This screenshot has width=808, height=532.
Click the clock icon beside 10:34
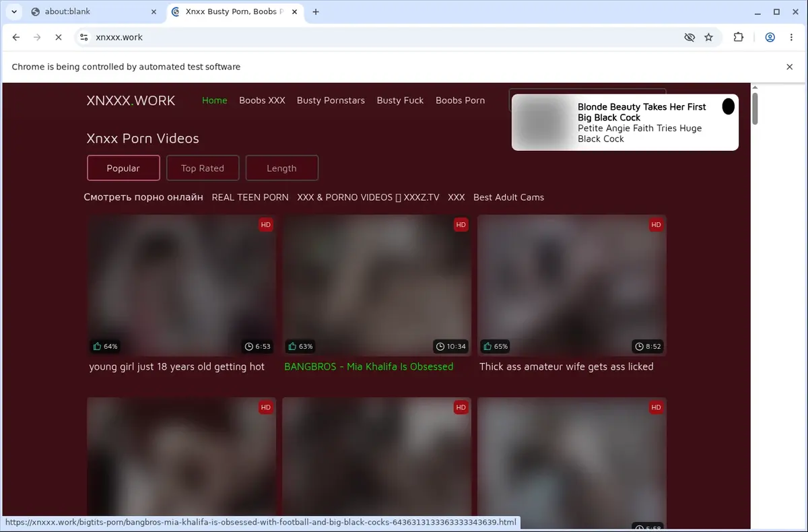coord(441,347)
